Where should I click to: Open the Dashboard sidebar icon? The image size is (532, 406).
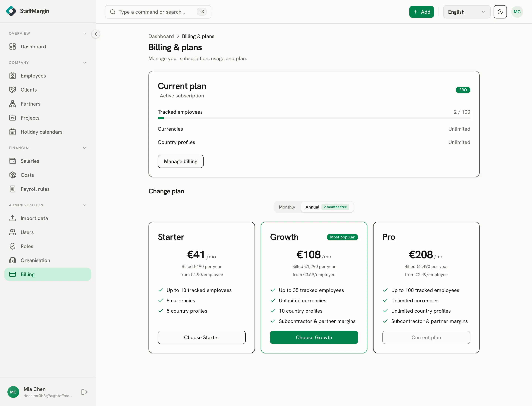pyautogui.click(x=13, y=47)
